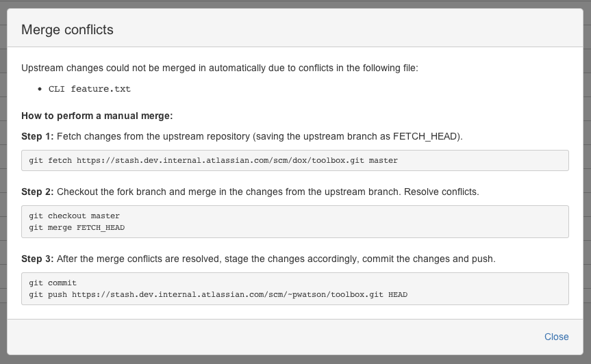591x364 pixels.
Task: Click the conflicting file 'CLI feature.txt'
Action: point(89,89)
